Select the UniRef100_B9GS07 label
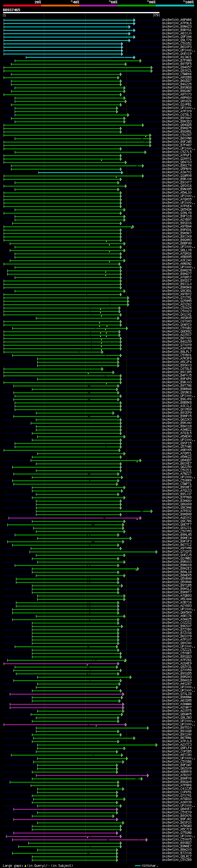 click(x=177, y=626)
